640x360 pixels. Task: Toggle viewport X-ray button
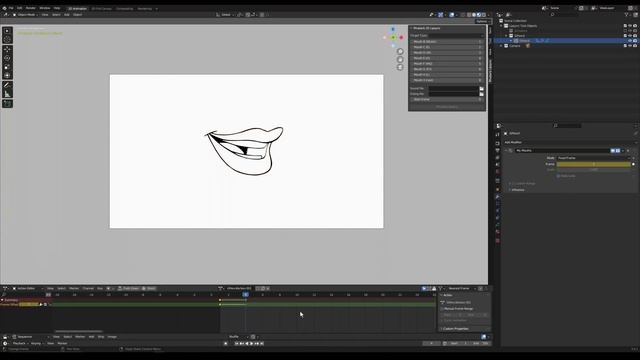[462, 15]
